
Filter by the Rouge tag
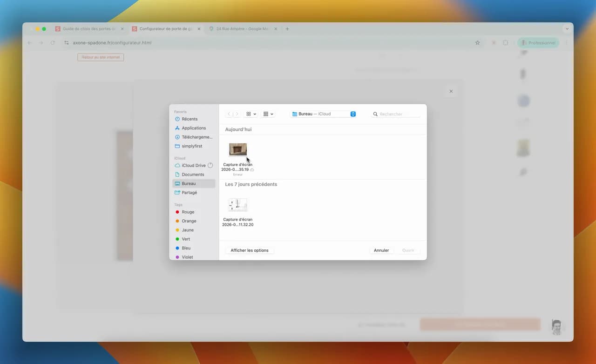coord(194,212)
